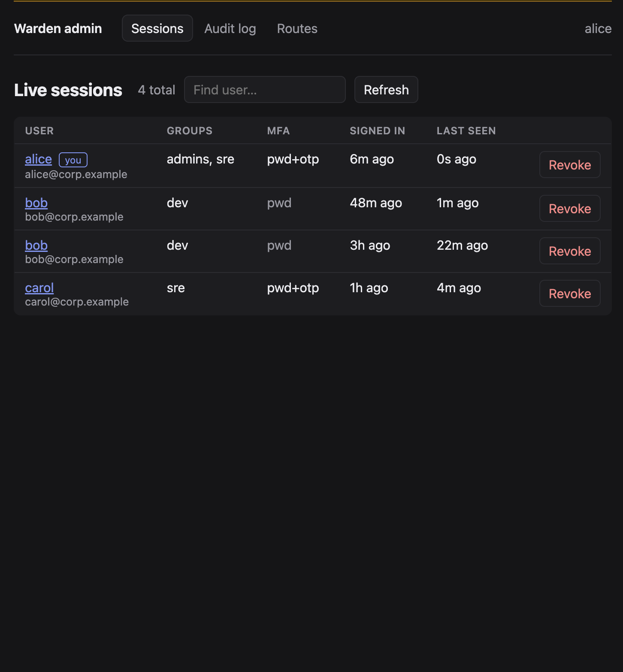Click carol's 'pwd+otp' MFA cell
This screenshot has height=672, width=623.
(293, 288)
